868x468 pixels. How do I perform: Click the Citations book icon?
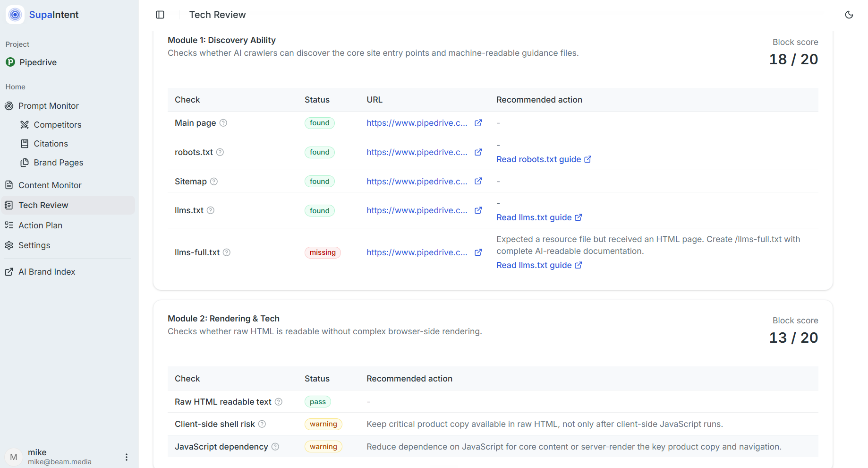coord(25,144)
